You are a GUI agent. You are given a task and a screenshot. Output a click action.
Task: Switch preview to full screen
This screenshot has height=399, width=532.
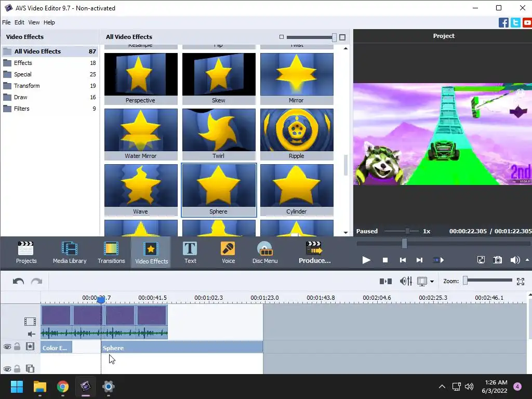(481, 260)
